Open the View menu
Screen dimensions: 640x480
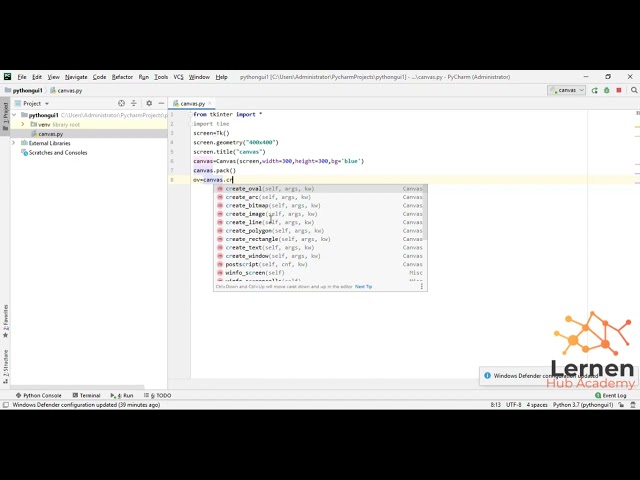click(53, 77)
